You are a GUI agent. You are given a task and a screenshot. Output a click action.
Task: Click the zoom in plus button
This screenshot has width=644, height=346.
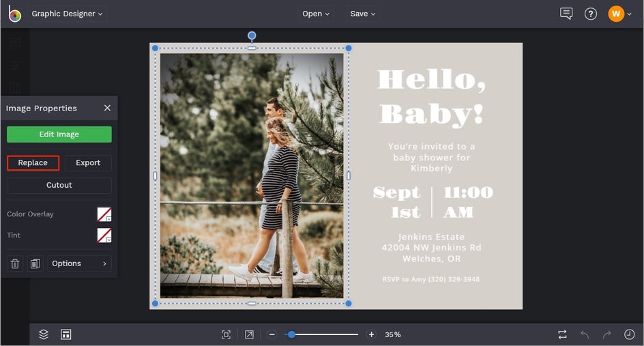coord(371,334)
